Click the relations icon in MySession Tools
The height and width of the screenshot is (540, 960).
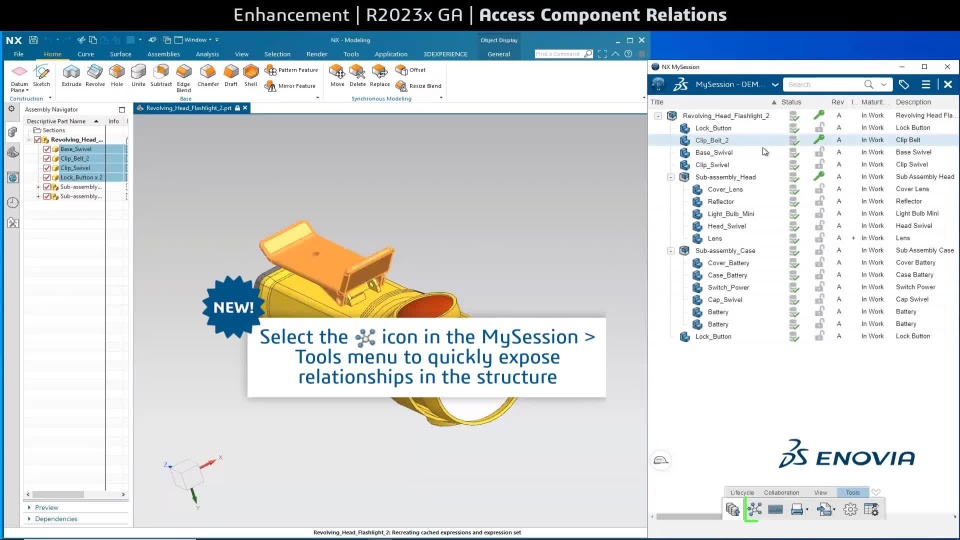pyautogui.click(x=754, y=509)
